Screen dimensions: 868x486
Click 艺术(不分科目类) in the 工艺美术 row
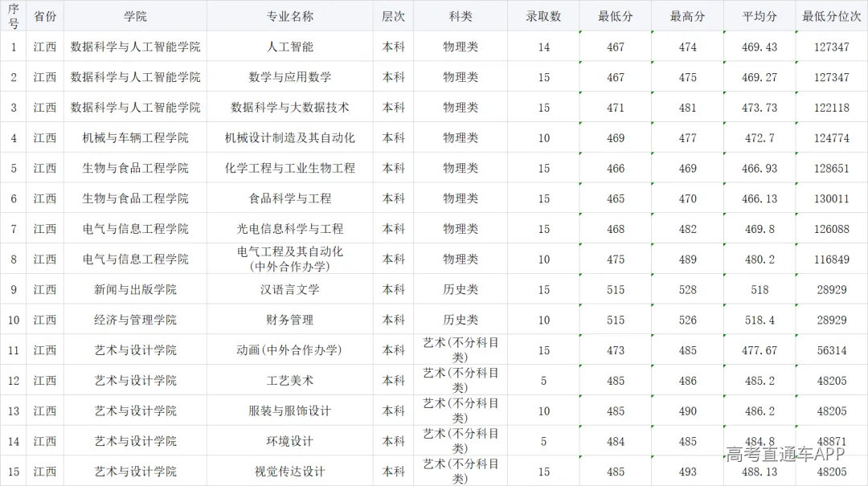(x=461, y=380)
